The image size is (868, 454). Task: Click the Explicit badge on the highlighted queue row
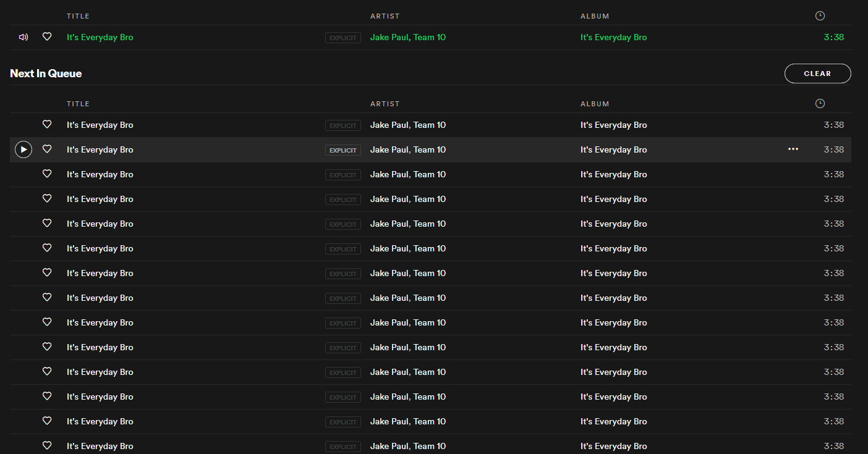pos(343,150)
